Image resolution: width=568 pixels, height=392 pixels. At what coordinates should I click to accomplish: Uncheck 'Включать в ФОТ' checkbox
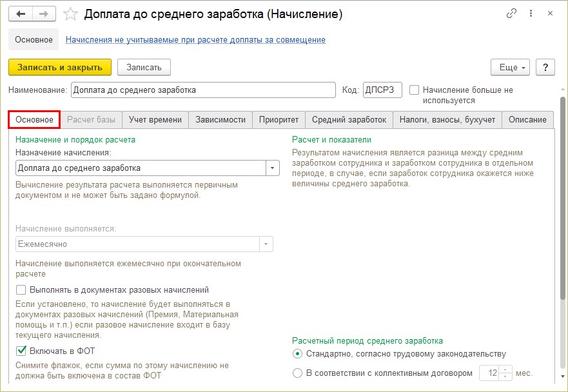(21, 351)
